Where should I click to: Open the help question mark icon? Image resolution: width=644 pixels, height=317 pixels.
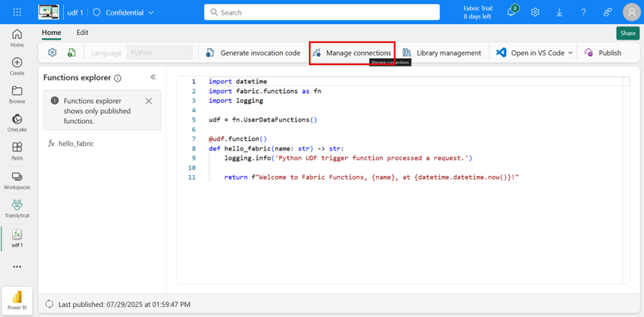coord(583,12)
